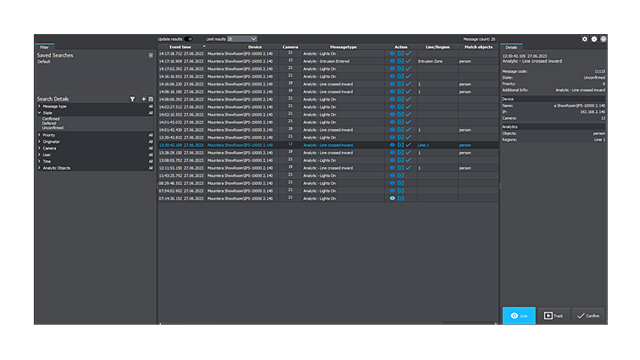Click track icon in 11:43:25.752 row

[x=400, y=176]
